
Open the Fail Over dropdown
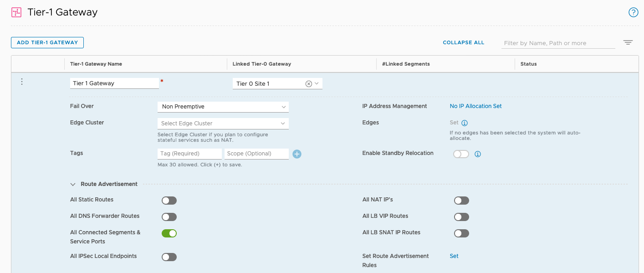click(x=223, y=107)
